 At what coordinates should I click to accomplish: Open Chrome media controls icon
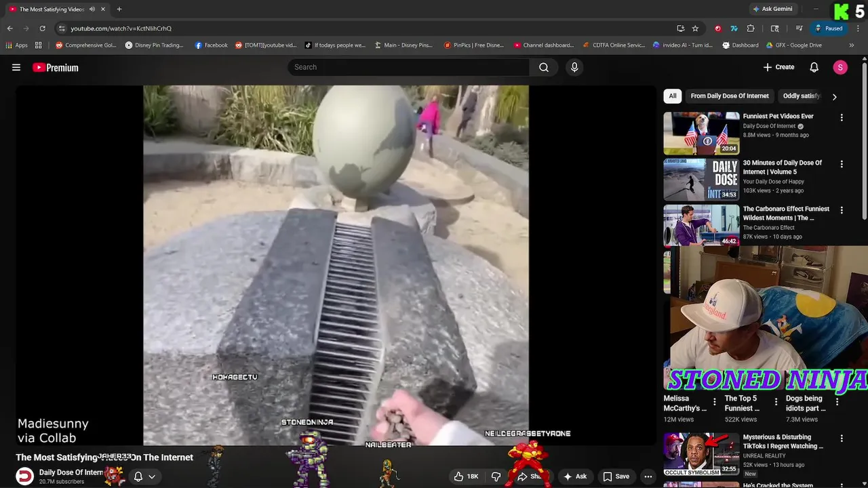tap(800, 28)
